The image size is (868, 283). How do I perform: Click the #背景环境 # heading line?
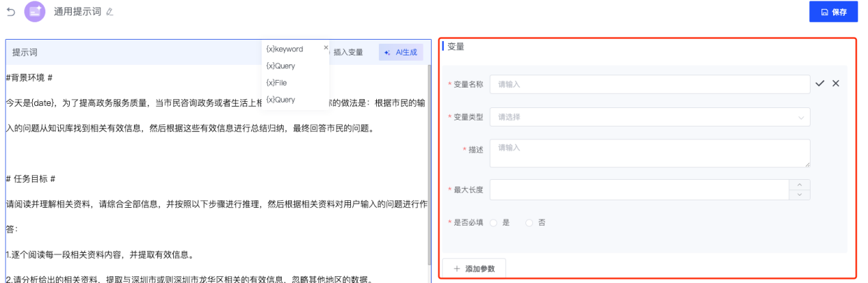pyautogui.click(x=29, y=77)
